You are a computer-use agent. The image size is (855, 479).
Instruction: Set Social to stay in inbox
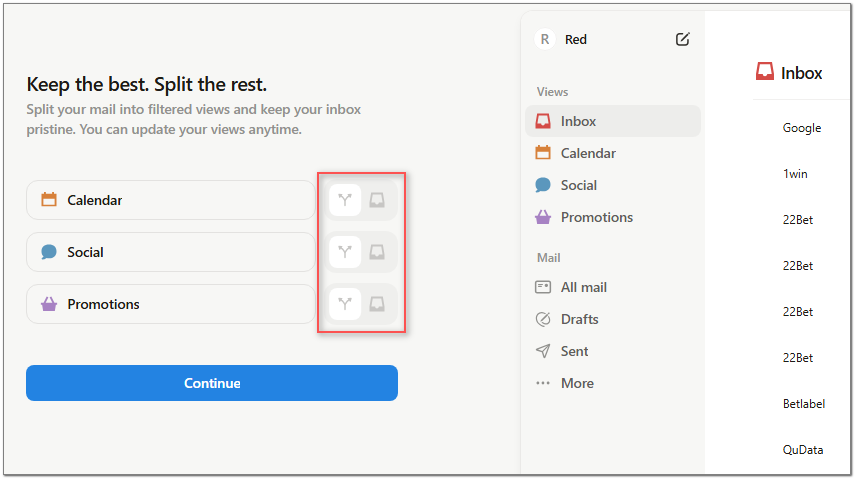(377, 252)
